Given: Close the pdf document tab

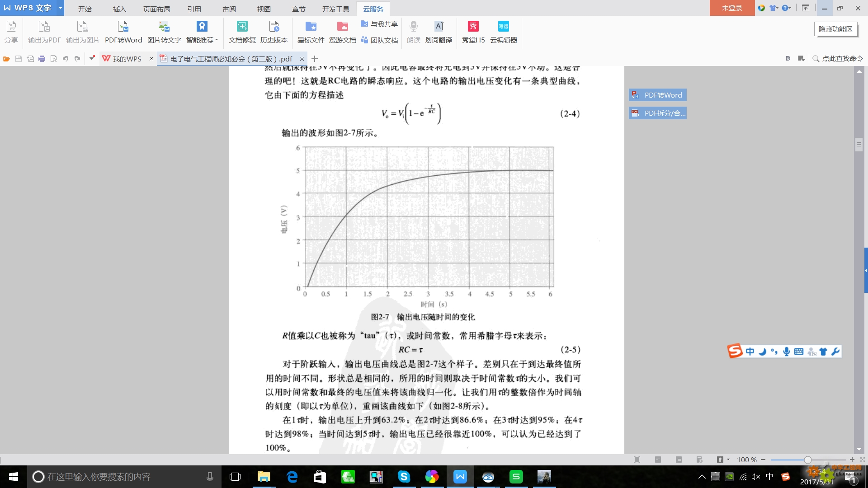Looking at the screenshot, I should (302, 59).
